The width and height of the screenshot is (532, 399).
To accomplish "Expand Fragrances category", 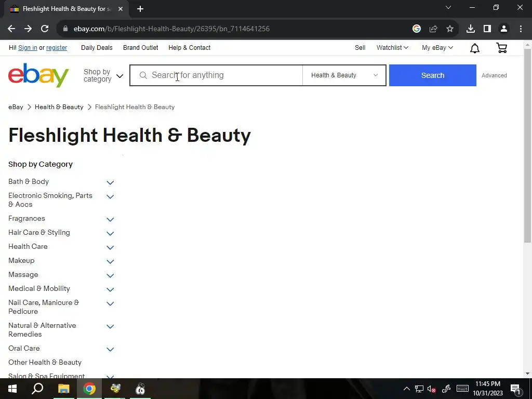I will pos(110,220).
